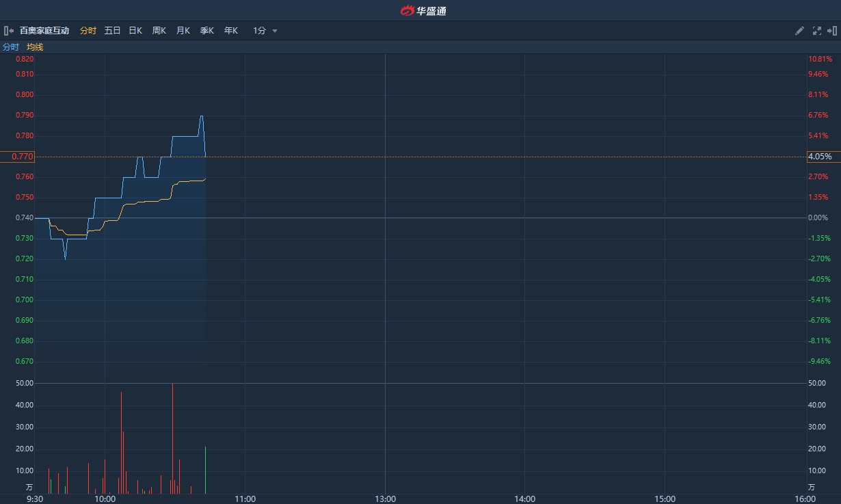841x504 pixels.
Task: Select the 日K daily candlestick view
Action: point(135,30)
